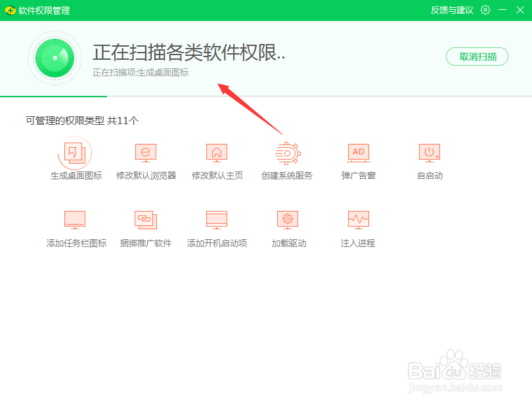Click the 修改默认主页 homepage permission icon
The image size is (532, 406).
pos(216,152)
